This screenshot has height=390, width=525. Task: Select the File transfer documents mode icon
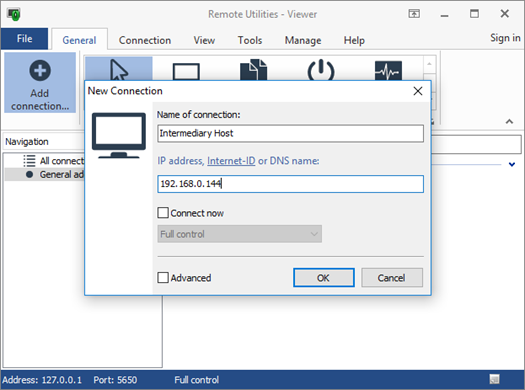click(x=253, y=70)
